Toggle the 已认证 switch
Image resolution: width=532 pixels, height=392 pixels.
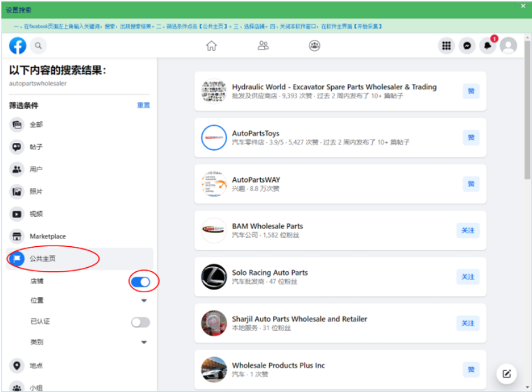pyautogui.click(x=141, y=322)
